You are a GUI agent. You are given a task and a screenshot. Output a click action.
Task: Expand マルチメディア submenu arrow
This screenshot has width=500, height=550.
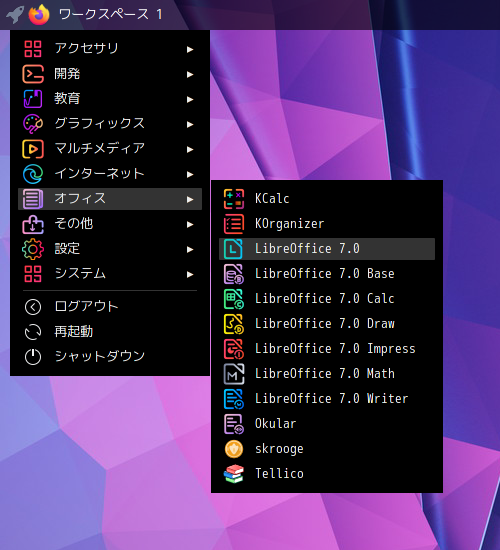point(190,149)
